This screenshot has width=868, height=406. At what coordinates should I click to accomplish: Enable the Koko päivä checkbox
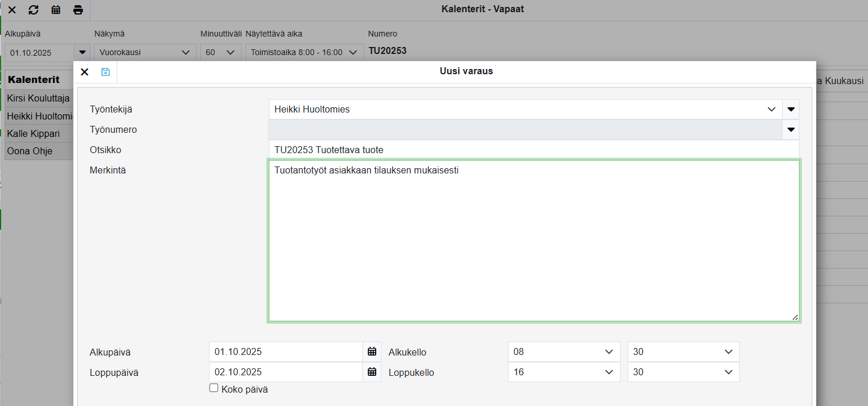point(214,389)
